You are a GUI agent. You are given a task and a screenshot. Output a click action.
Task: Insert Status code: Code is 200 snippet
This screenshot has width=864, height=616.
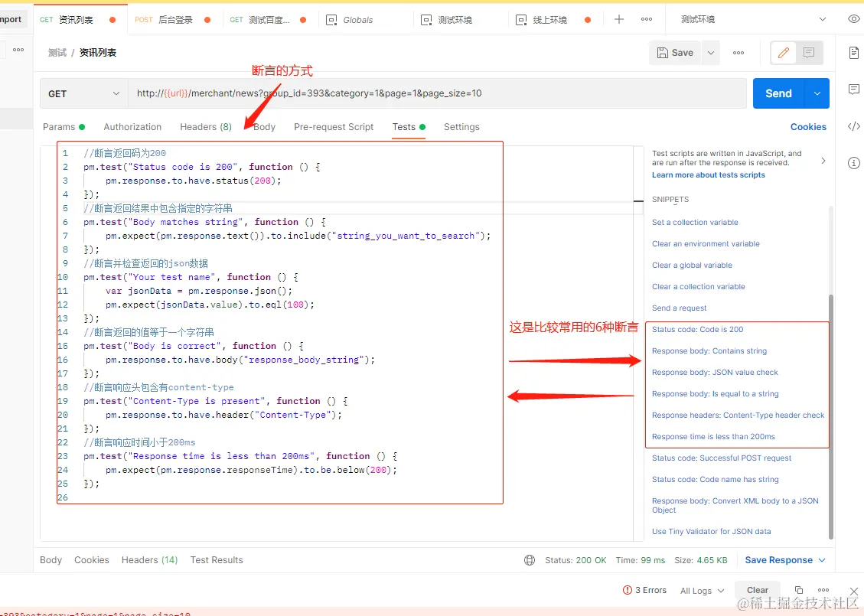(698, 330)
